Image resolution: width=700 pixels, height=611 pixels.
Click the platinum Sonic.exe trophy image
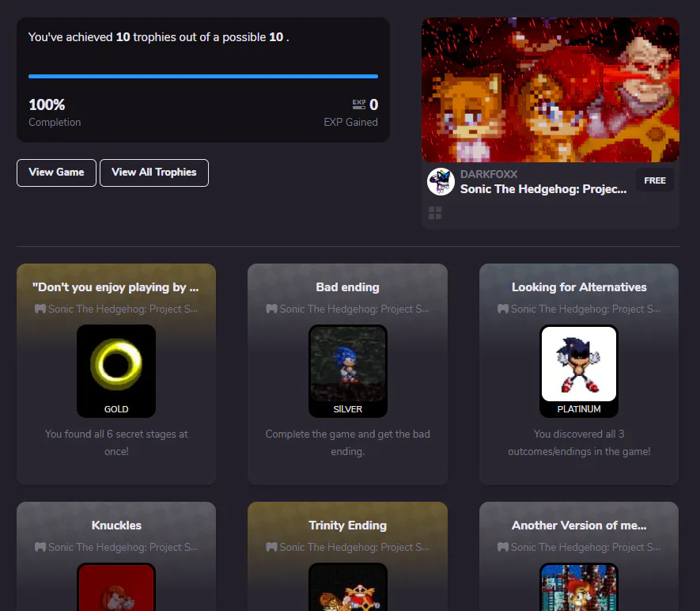click(x=579, y=364)
